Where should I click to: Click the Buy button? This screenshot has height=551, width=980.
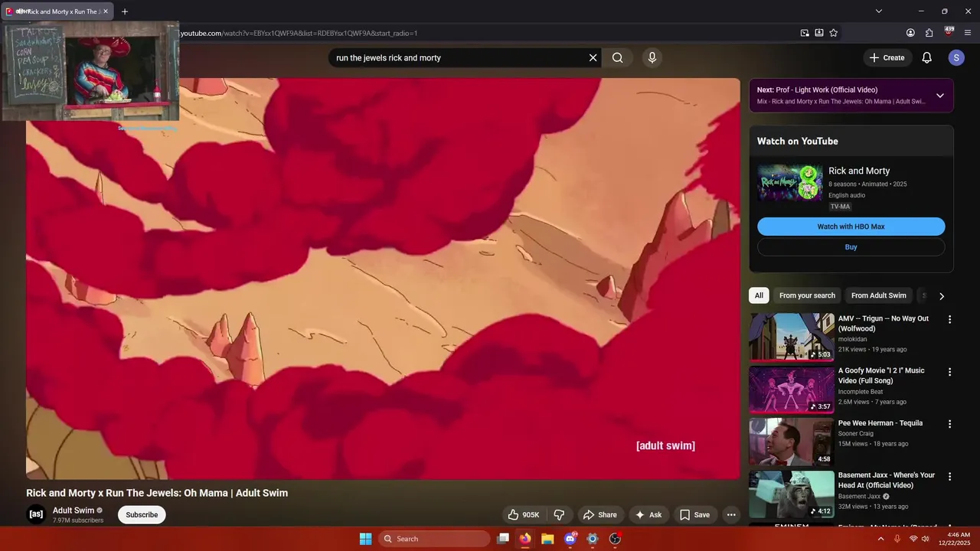click(851, 247)
